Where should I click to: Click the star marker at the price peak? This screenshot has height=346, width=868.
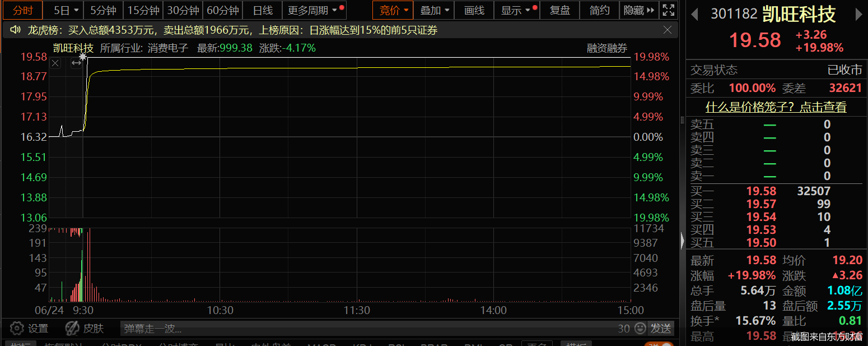point(83,57)
